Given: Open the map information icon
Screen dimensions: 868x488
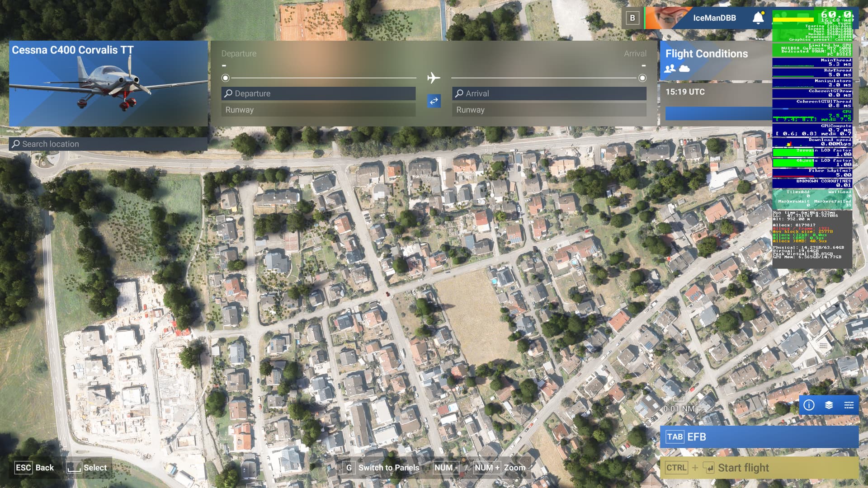Looking at the screenshot, I should (809, 405).
